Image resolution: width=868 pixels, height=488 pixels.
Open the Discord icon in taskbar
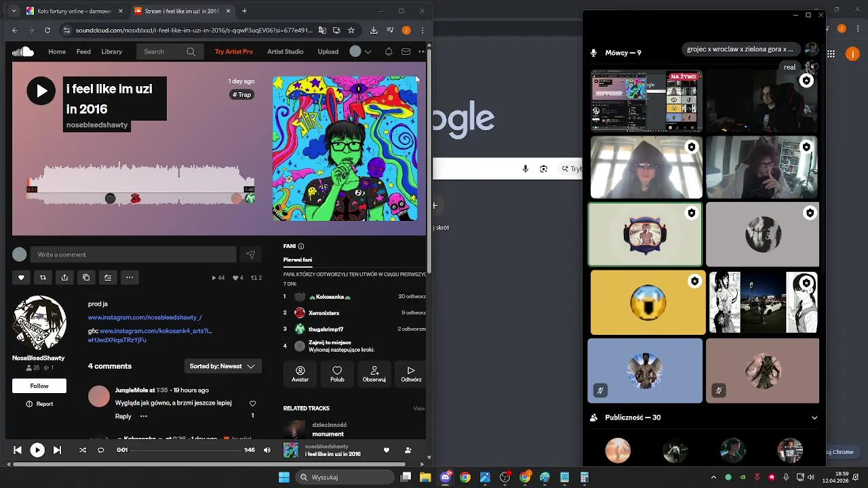coord(446,477)
